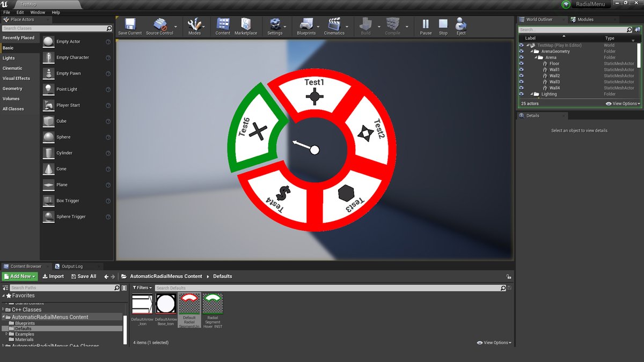Toggle visibility of the Lighting folder

pos(521,94)
